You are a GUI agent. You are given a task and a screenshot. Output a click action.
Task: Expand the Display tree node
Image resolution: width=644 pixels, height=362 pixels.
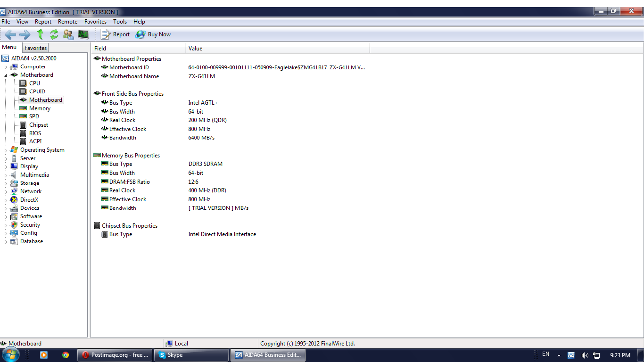click(x=6, y=166)
